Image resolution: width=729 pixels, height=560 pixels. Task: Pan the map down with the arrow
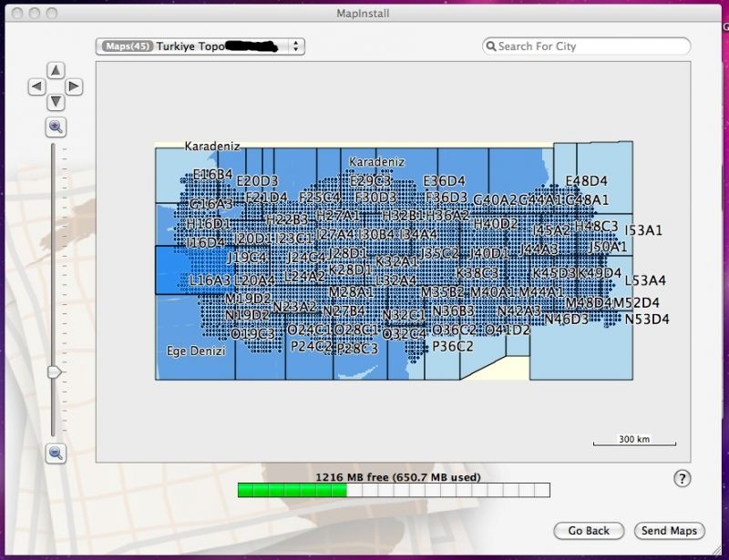(x=56, y=102)
